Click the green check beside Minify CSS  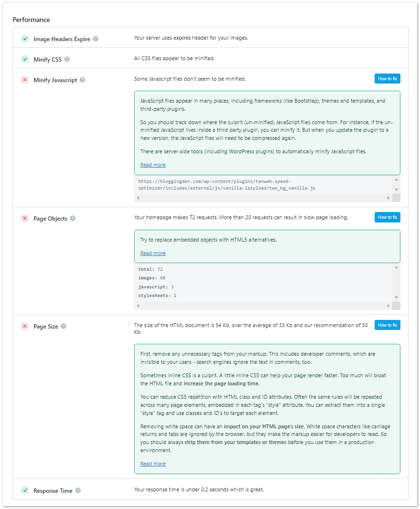click(x=25, y=59)
